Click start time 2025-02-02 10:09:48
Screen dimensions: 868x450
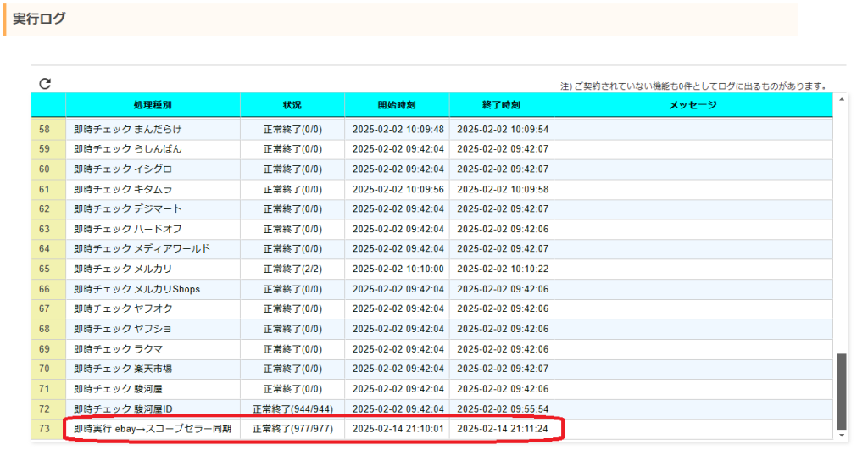398,129
